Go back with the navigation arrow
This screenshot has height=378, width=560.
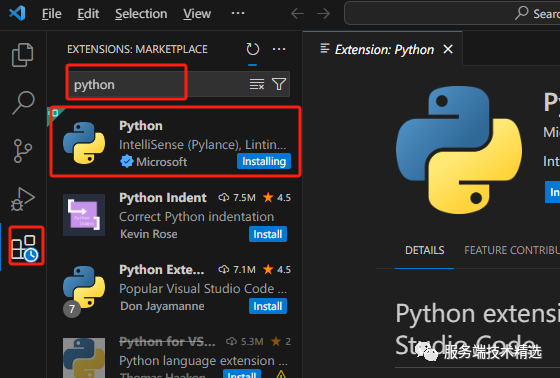pyautogui.click(x=297, y=14)
